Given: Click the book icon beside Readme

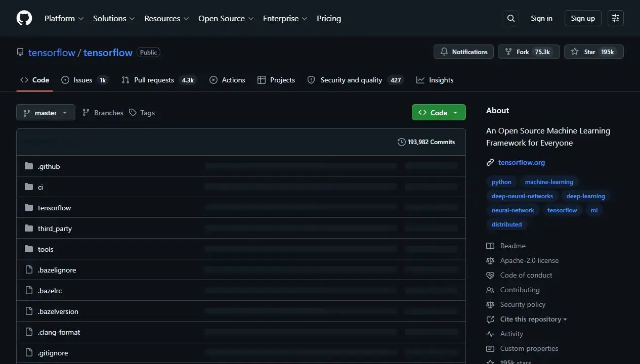Looking at the screenshot, I should [x=490, y=246].
